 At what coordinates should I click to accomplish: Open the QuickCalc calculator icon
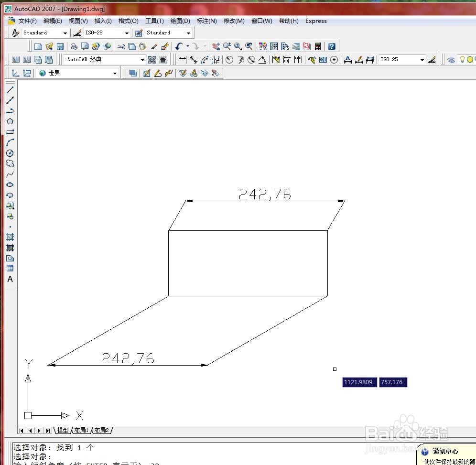[x=318, y=46]
